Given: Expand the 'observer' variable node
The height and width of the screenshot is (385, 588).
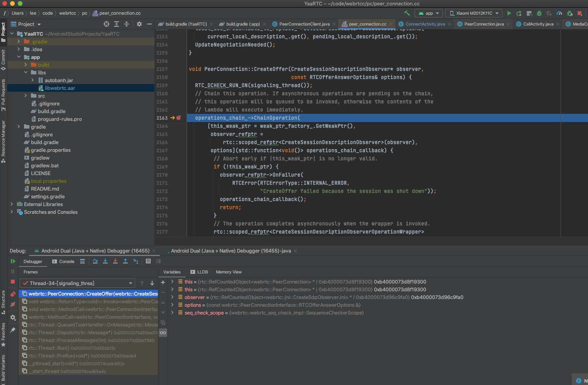Looking at the screenshot, I should click(x=172, y=297).
